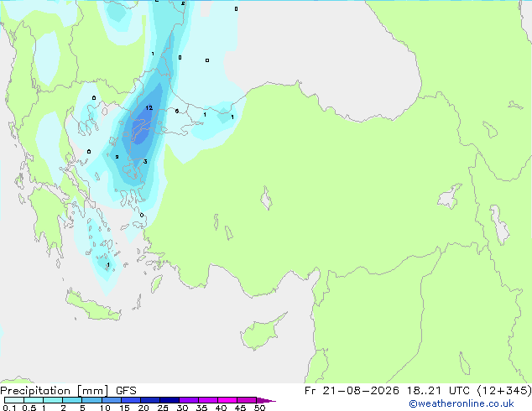Click the legend label '0.1'

pyautogui.click(x=9, y=408)
